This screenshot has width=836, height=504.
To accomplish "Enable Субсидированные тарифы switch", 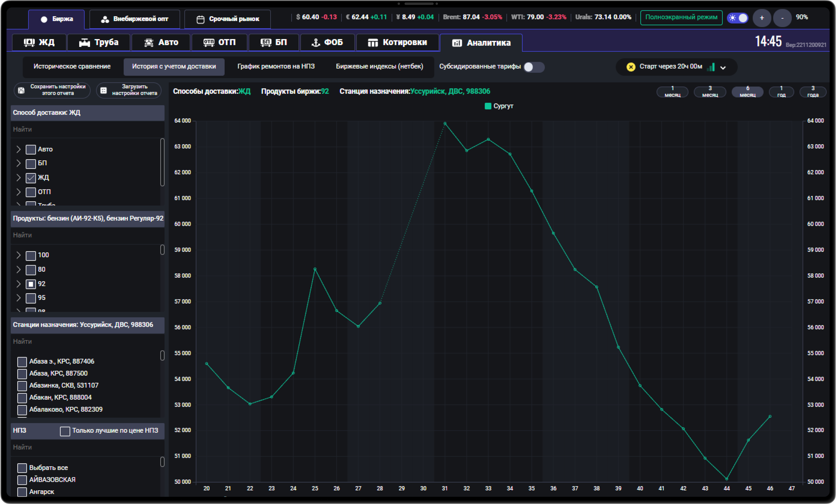I will pos(534,67).
